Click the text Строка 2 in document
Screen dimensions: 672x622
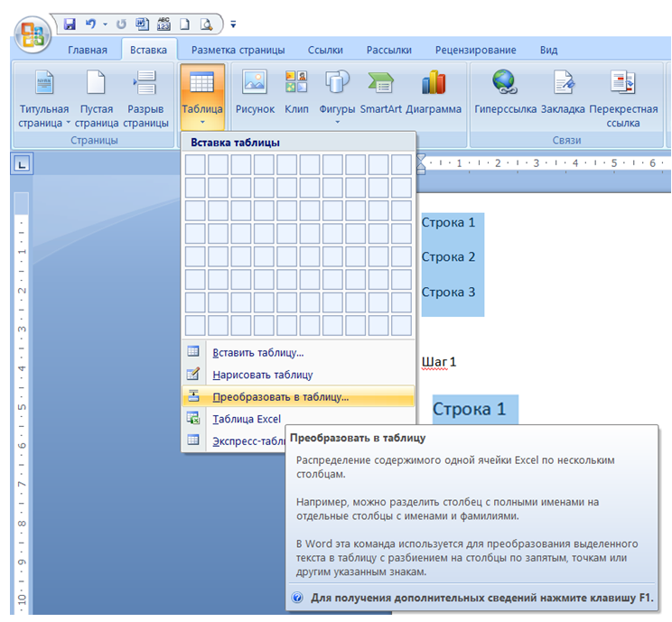[x=448, y=257]
